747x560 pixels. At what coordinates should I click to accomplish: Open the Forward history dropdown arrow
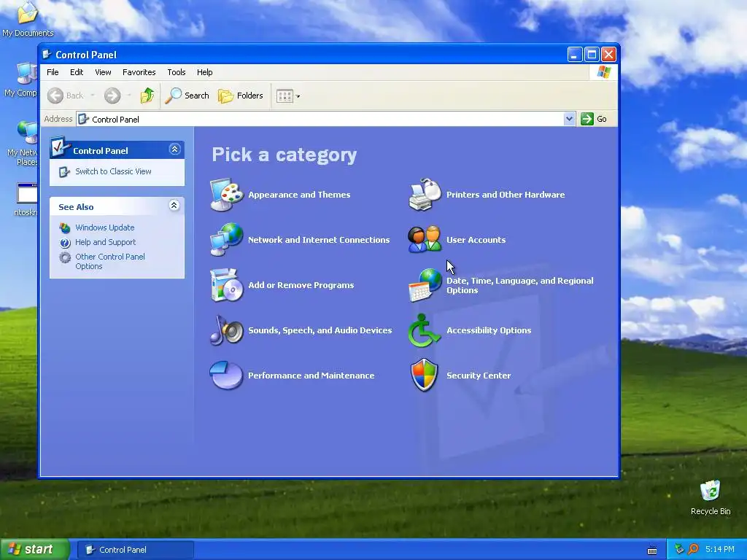[x=128, y=96]
